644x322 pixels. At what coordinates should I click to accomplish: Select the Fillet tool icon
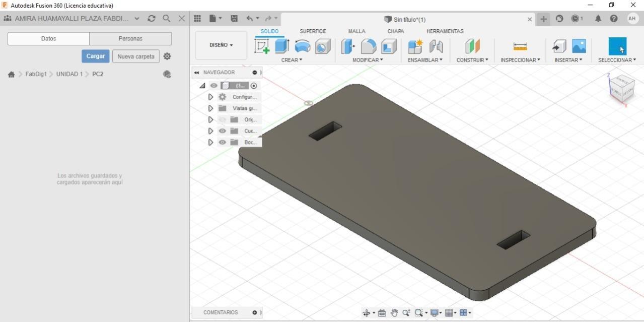pyautogui.click(x=369, y=46)
